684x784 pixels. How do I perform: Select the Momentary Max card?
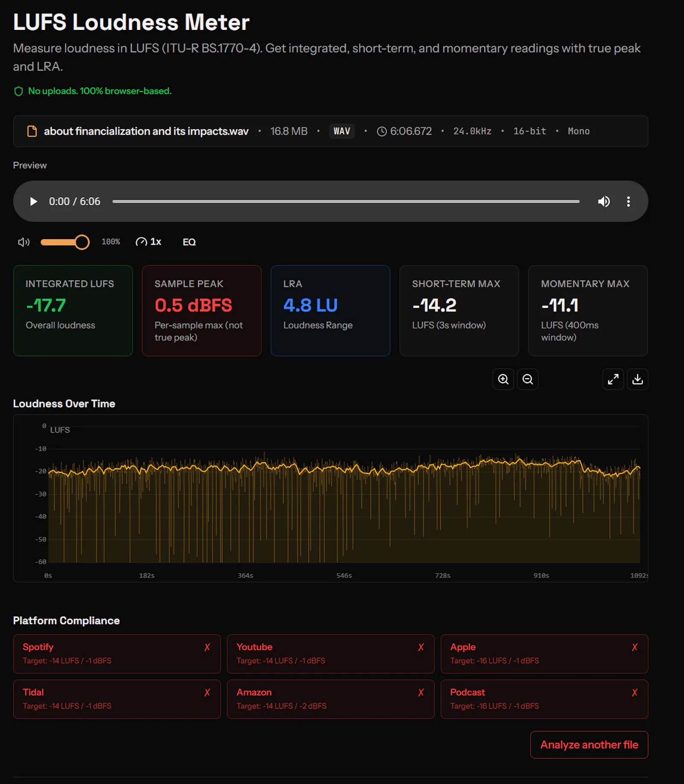[x=588, y=311]
